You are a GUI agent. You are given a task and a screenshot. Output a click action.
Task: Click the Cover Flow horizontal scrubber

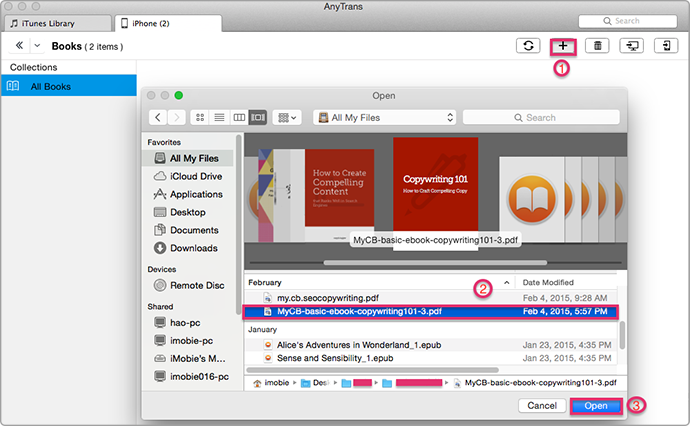(x=435, y=263)
